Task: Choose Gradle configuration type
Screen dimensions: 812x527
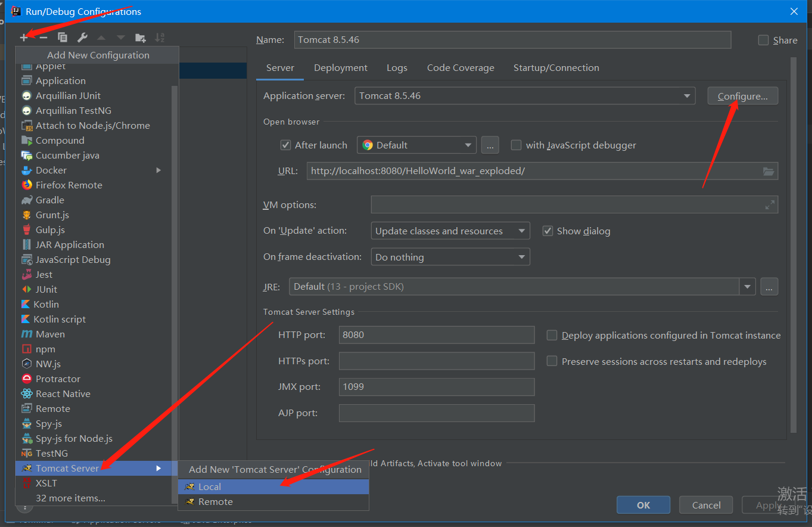Action: coord(94,200)
